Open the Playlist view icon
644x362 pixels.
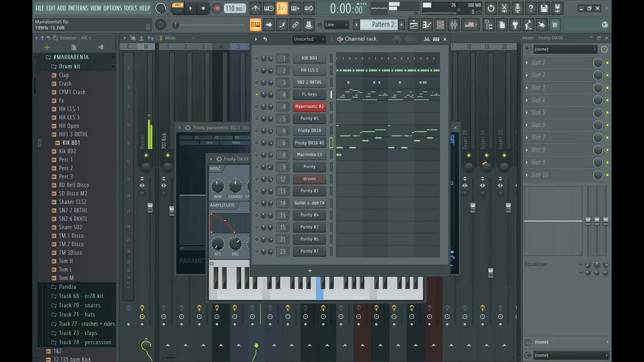(x=413, y=25)
